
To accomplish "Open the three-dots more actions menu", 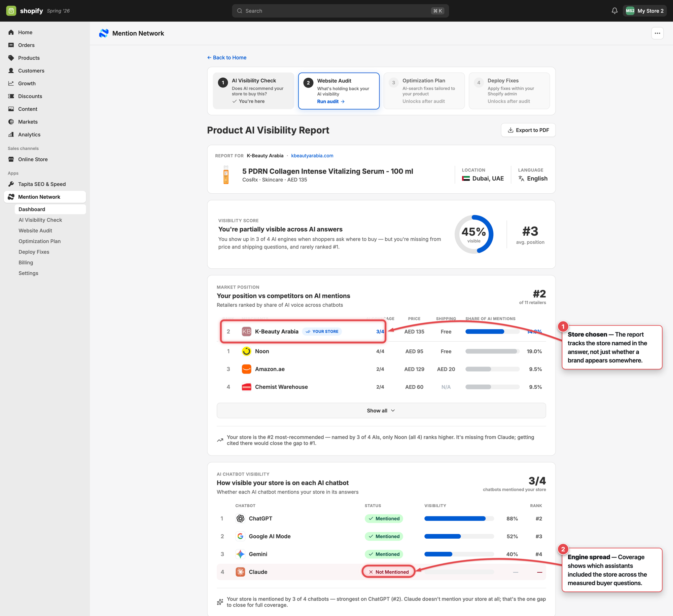I will [x=657, y=33].
